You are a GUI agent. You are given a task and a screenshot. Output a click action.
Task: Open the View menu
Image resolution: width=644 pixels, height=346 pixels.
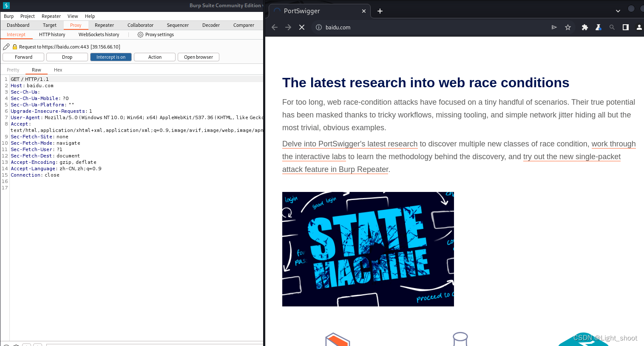(73, 16)
